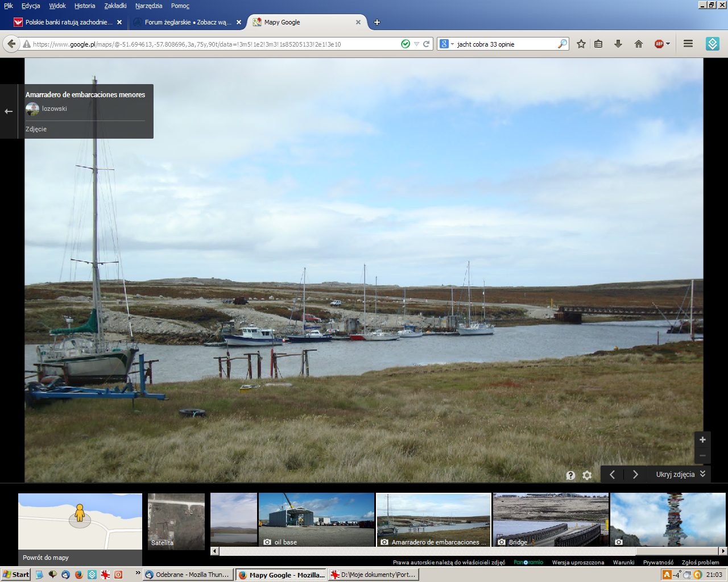Click the bookmark star icon
Screen dimensions: 728x582
point(581,44)
